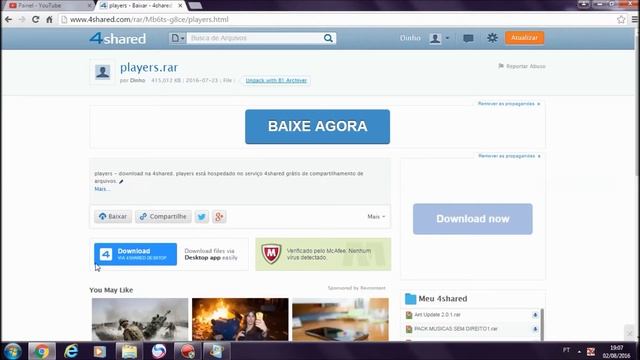Viewport: 640px width, 360px height.
Task: Click the Compartilhe button
Action: (x=163, y=216)
